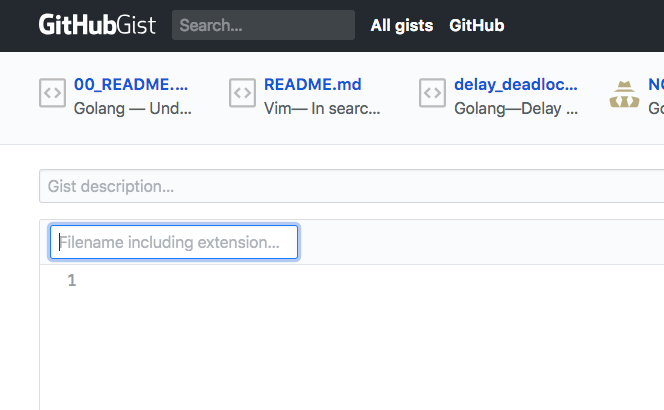Click the code icon beside README.md
Image resolution: width=664 pixels, height=410 pixels.
point(242,94)
